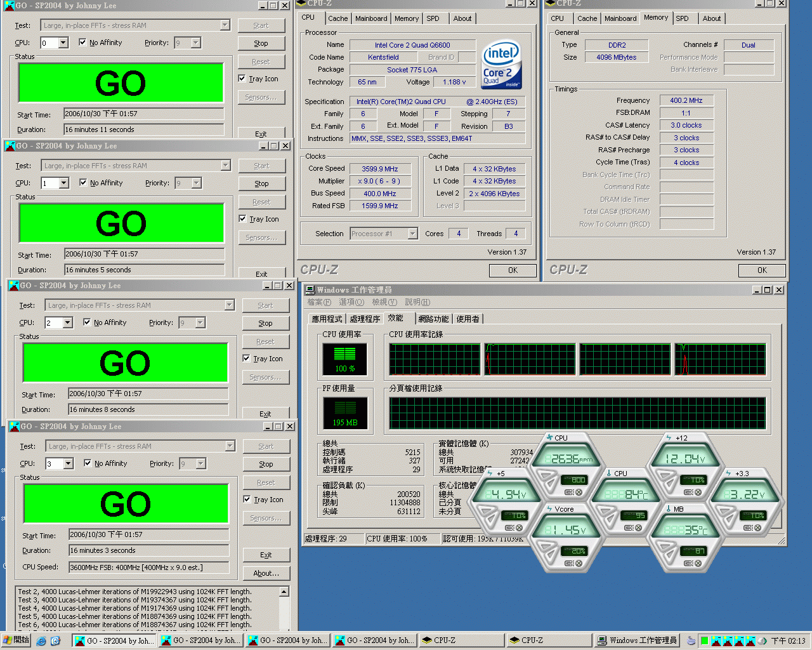Open config for Vcore voltage gadget
812x650 pixels.
click(x=570, y=563)
